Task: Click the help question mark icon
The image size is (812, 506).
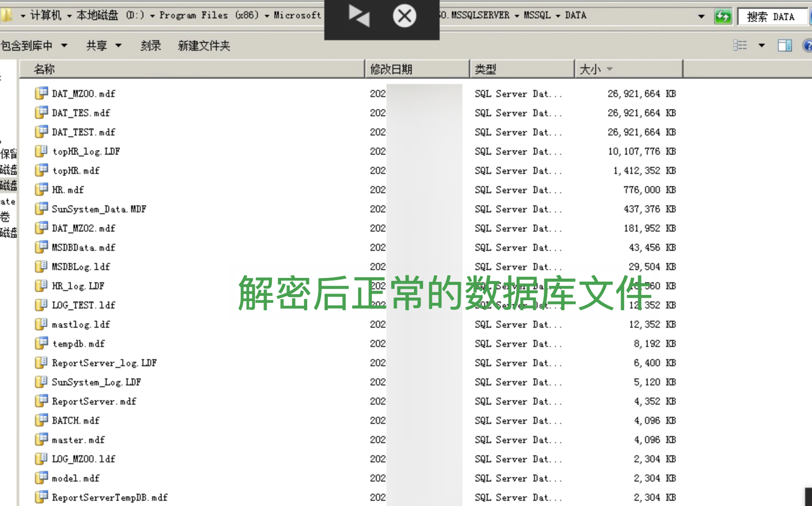Action: coord(808,45)
